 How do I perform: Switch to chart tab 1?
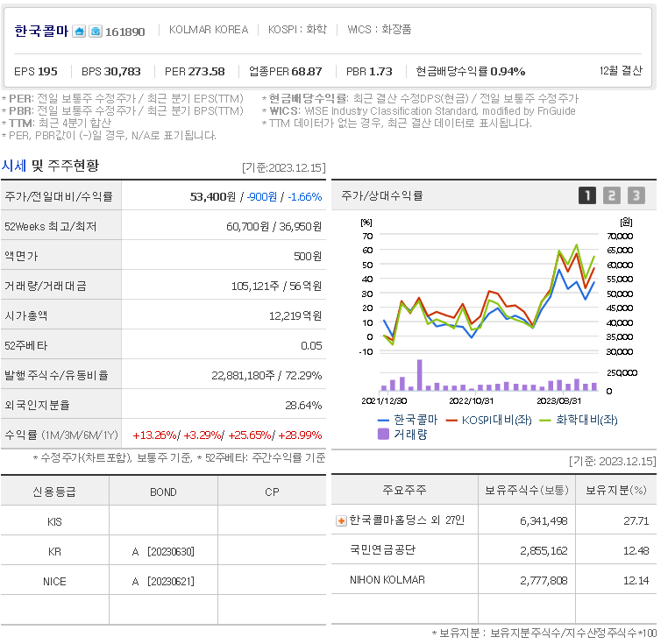[587, 195]
